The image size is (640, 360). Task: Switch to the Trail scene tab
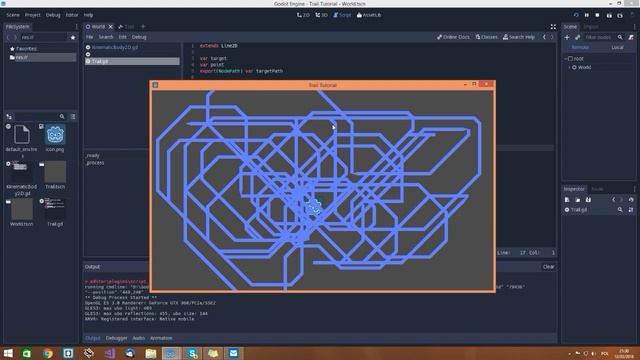tap(126, 27)
